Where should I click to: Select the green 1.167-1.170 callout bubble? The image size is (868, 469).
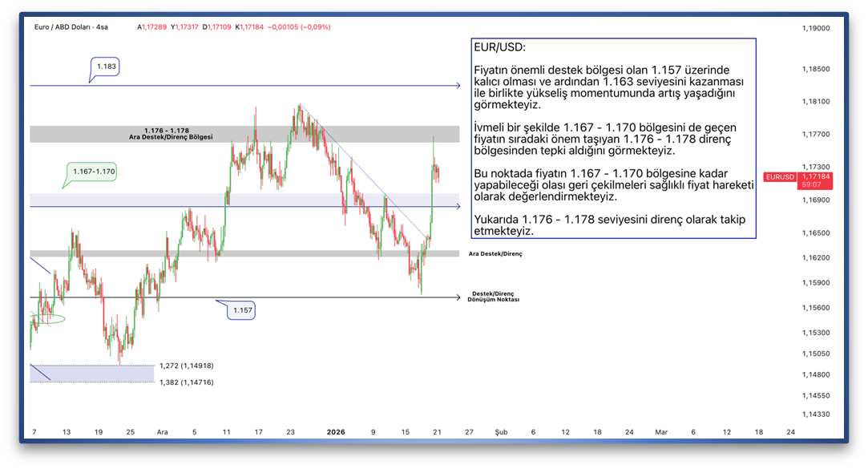coord(93,171)
